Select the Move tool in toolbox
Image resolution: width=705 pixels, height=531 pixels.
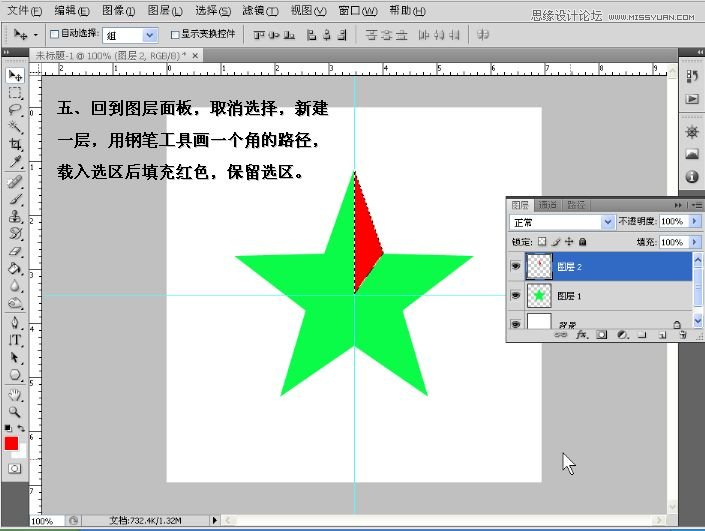click(15, 75)
